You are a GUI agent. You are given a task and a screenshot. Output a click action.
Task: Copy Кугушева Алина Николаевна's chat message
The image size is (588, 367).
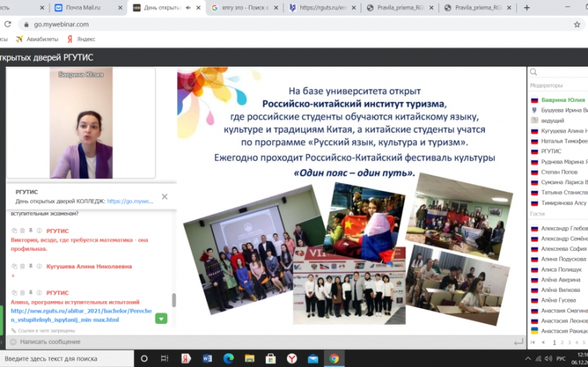[x=14, y=267]
